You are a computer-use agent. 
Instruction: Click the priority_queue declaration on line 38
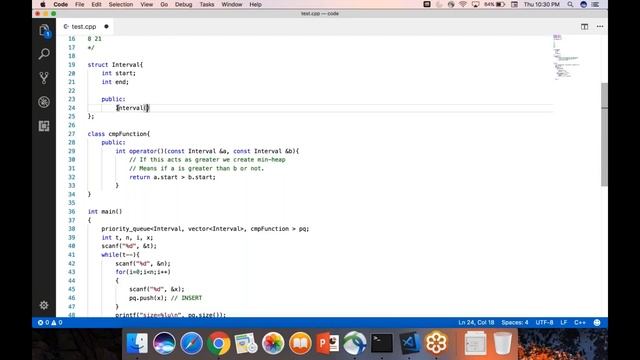[205, 229]
